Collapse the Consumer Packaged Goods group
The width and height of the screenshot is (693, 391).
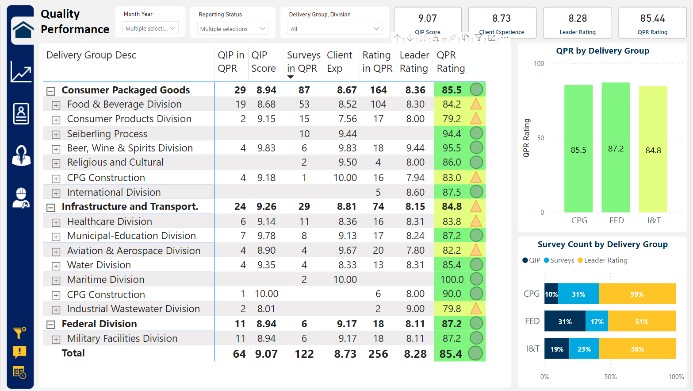tap(51, 91)
